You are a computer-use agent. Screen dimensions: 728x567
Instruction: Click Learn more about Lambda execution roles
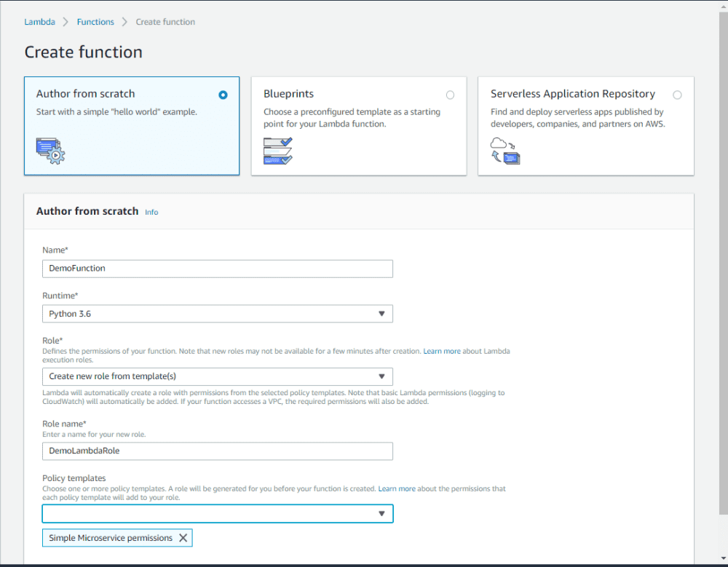(442, 352)
